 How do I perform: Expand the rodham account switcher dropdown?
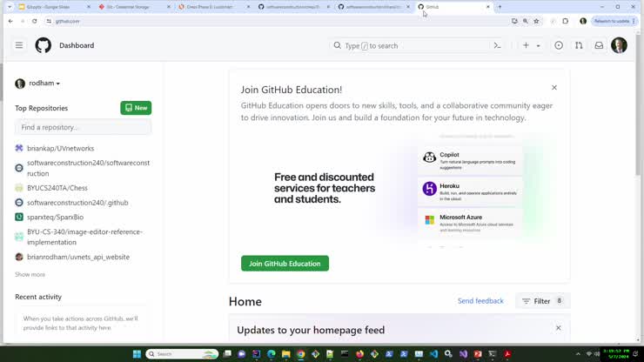[x=37, y=84]
